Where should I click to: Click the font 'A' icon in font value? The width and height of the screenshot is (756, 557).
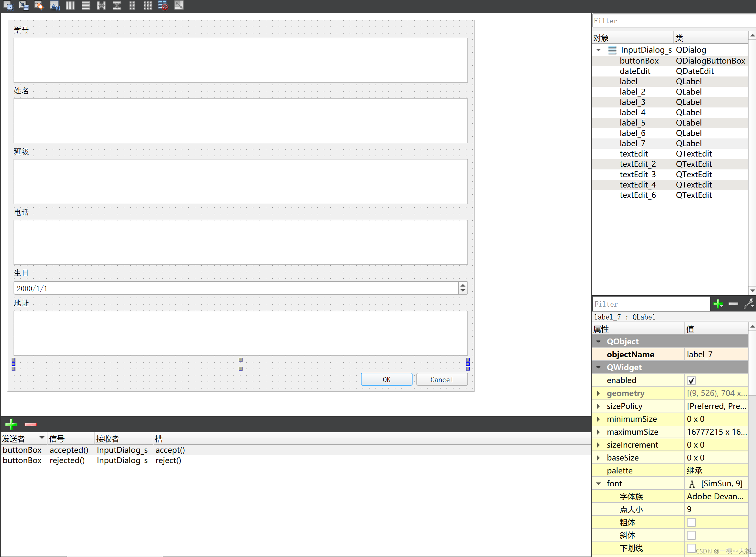(x=692, y=484)
